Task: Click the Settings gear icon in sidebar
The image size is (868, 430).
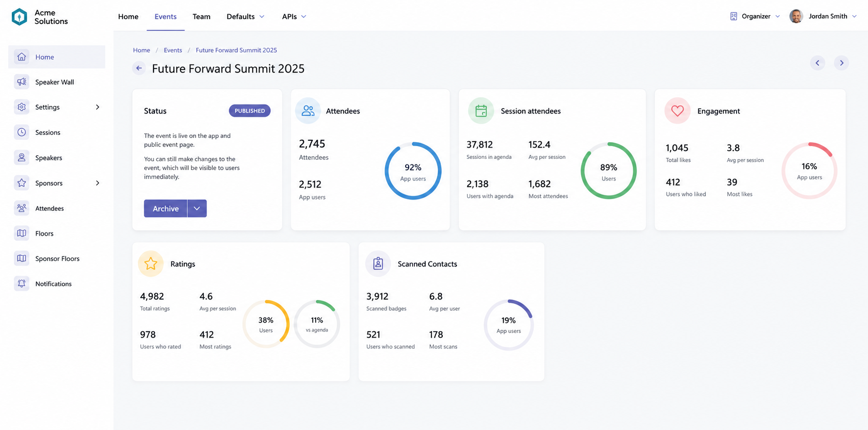Action: tap(21, 107)
